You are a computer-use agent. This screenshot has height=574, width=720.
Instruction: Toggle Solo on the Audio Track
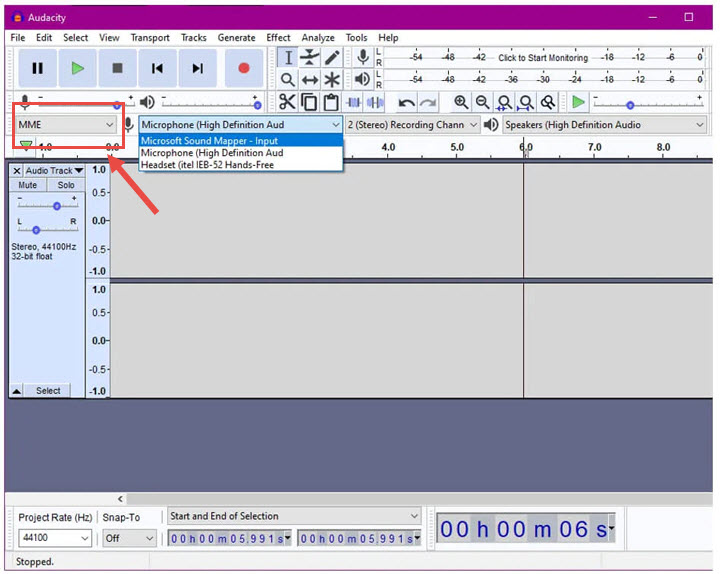pos(66,185)
